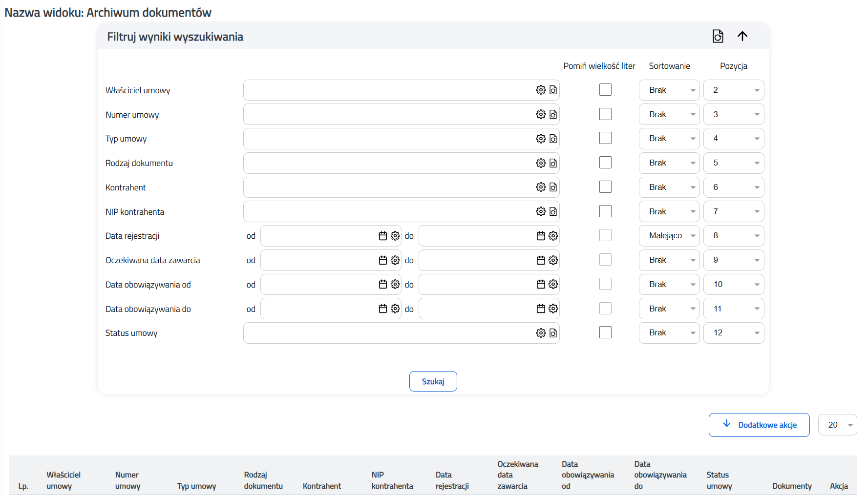This screenshot has width=868, height=496.
Task: Click the reset filters document icon in header
Action: pos(718,36)
